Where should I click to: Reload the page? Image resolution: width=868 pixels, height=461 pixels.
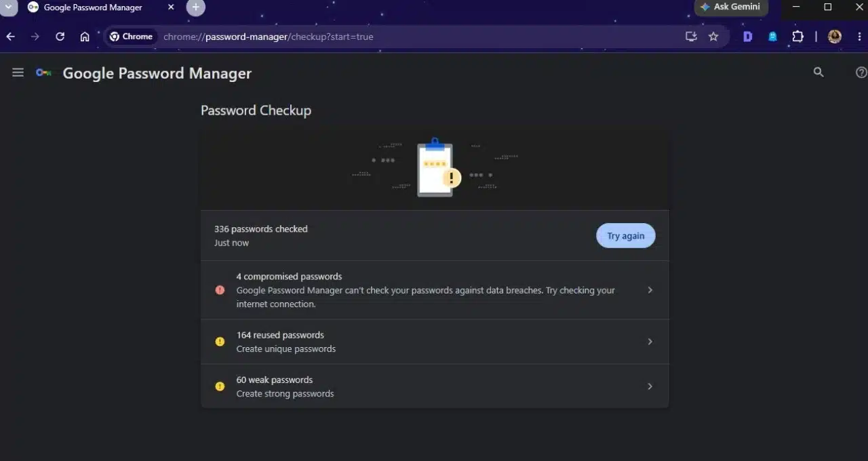pyautogui.click(x=60, y=37)
